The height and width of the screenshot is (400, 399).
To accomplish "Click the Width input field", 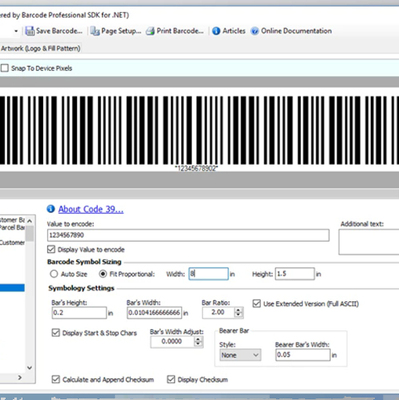I will click(x=209, y=274).
